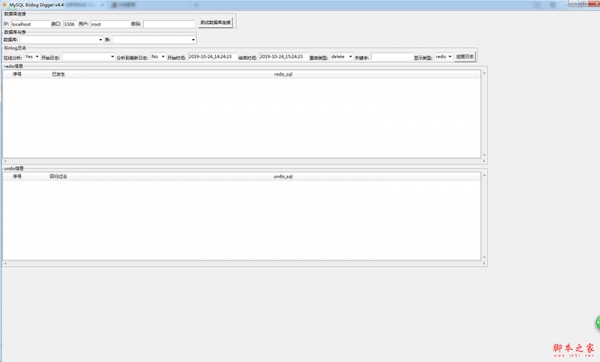Open the table selection dropdown
This screenshot has width=600, height=362.
coord(154,39)
